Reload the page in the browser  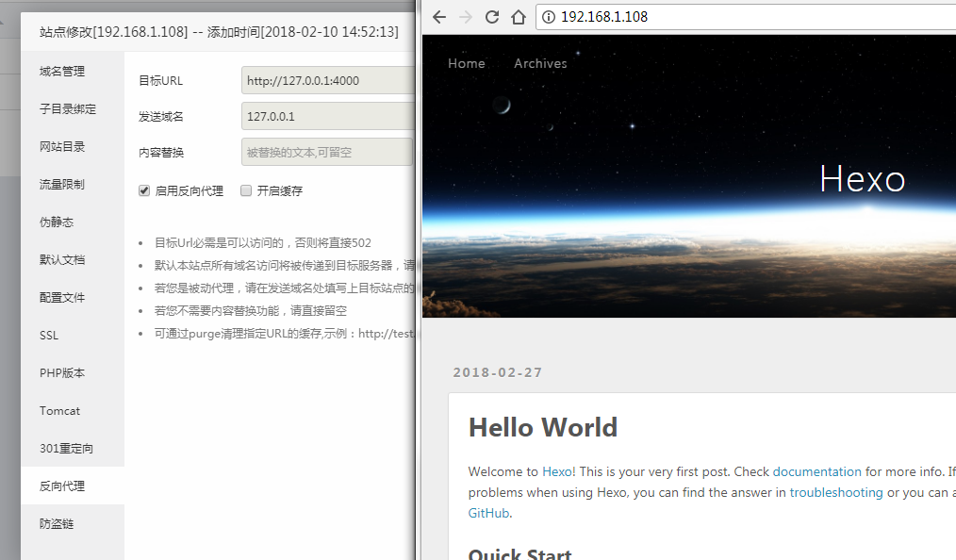[492, 17]
